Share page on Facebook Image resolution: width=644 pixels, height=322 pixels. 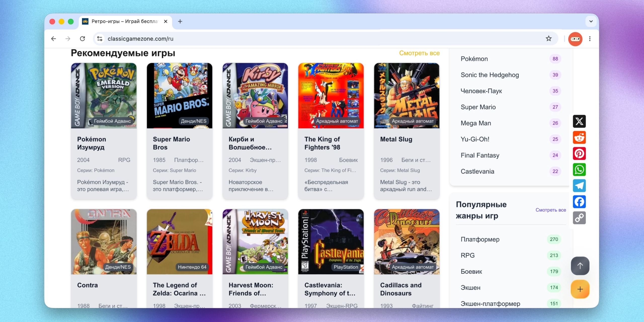[x=579, y=202]
